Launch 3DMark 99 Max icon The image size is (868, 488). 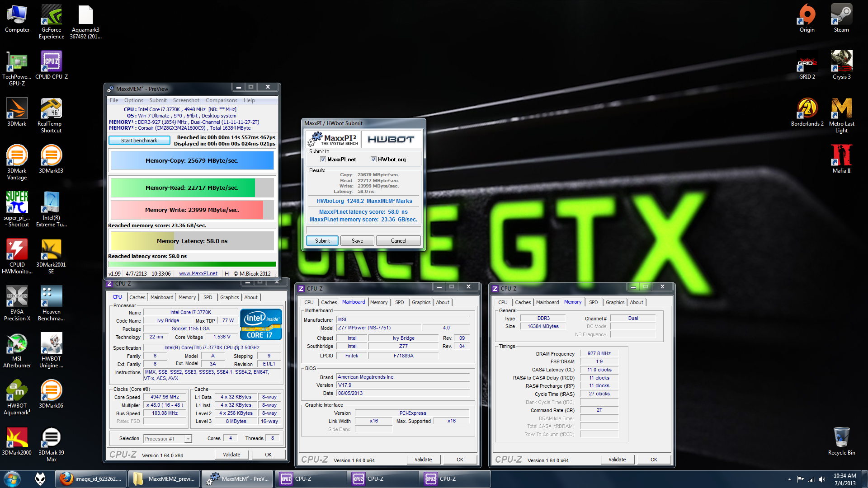tap(52, 444)
